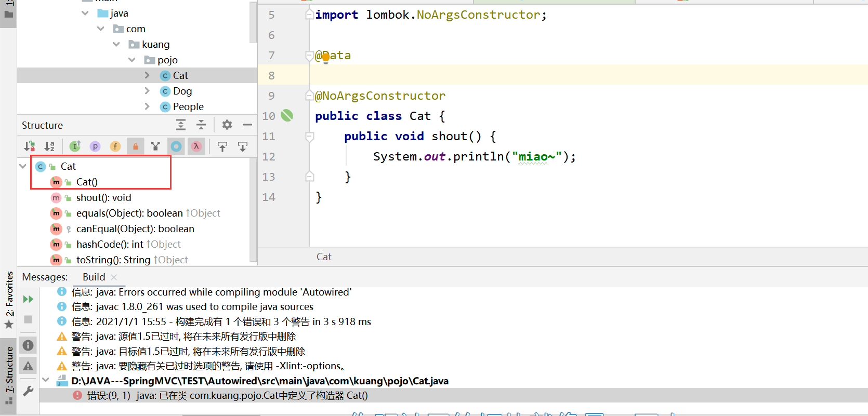Image resolution: width=868 pixels, height=416 pixels.
Task: Toggle Show non-public members lock filter
Action: point(135,146)
